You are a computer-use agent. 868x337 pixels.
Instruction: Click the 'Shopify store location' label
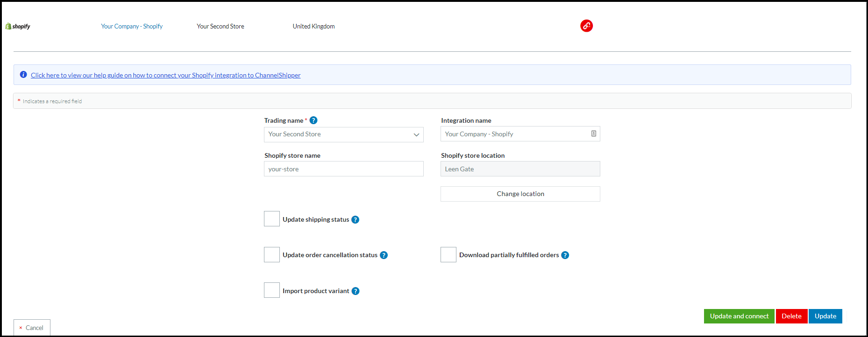pyautogui.click(x=473, y=155)
